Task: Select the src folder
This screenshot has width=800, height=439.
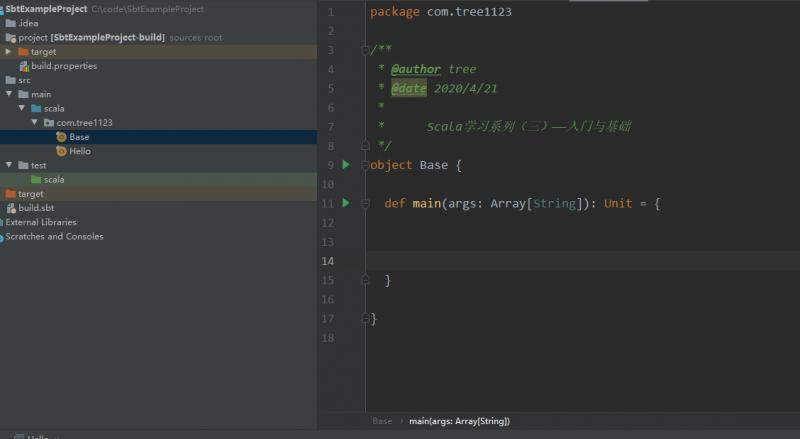Action: [24, 80]
